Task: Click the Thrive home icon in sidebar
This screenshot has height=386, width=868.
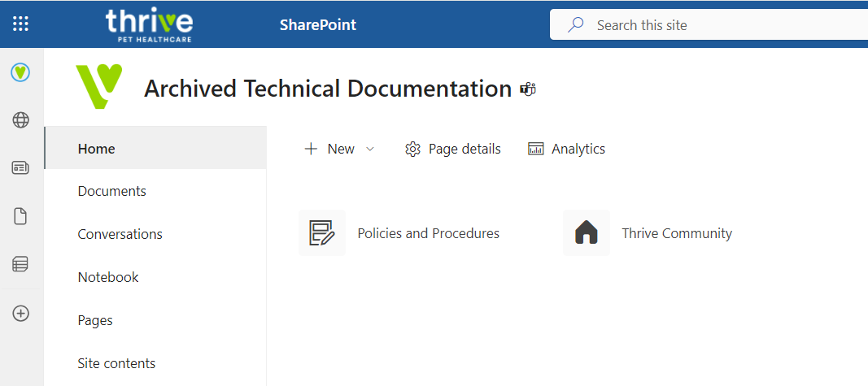Action: click(21, 72)
